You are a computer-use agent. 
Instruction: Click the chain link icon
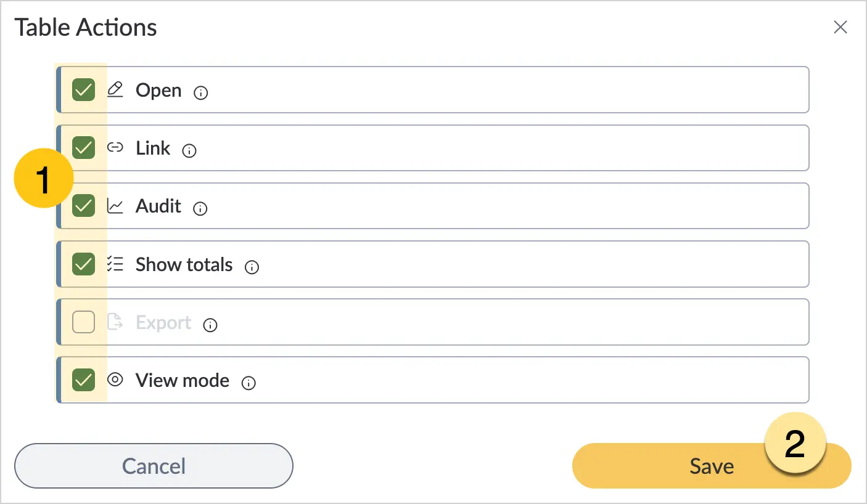click(115, 148)
